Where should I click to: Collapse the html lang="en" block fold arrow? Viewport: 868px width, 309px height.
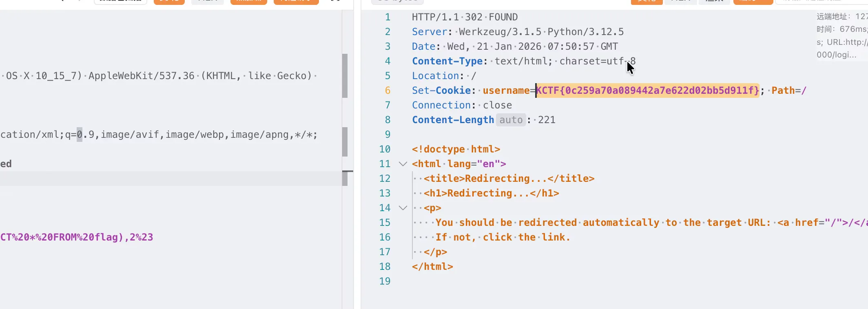[403, 164]
